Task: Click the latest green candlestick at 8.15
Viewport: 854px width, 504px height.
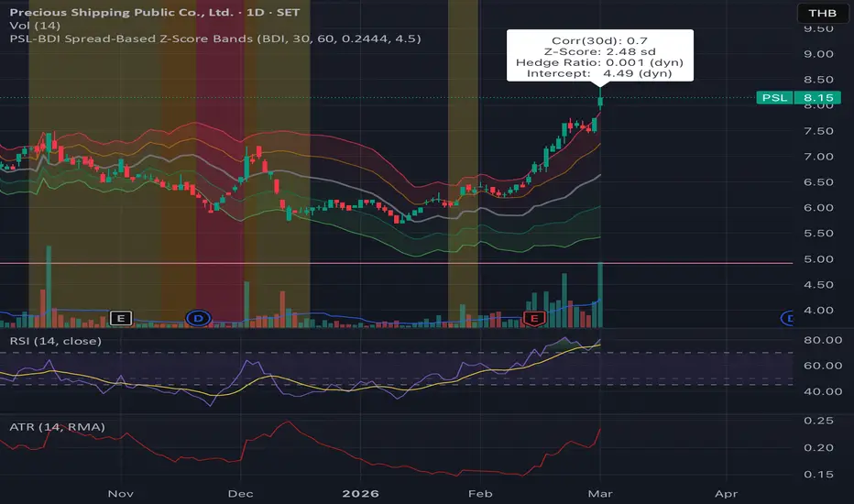Action: (x=600, y=101)
